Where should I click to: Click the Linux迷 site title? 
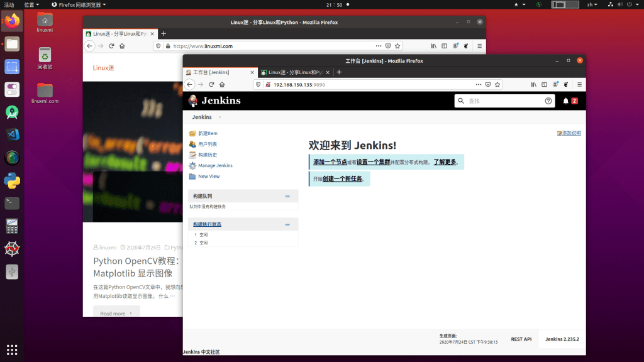point(103,68)
